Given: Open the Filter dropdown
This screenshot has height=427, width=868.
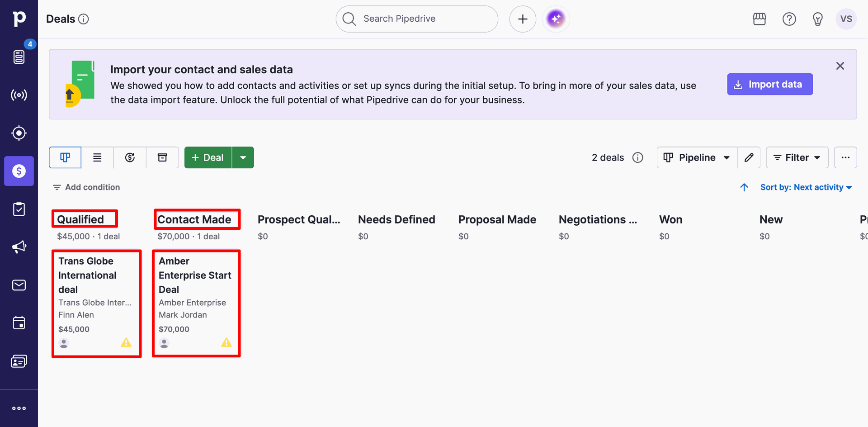Looking at the screenshot, I should (x=797, y=157).
